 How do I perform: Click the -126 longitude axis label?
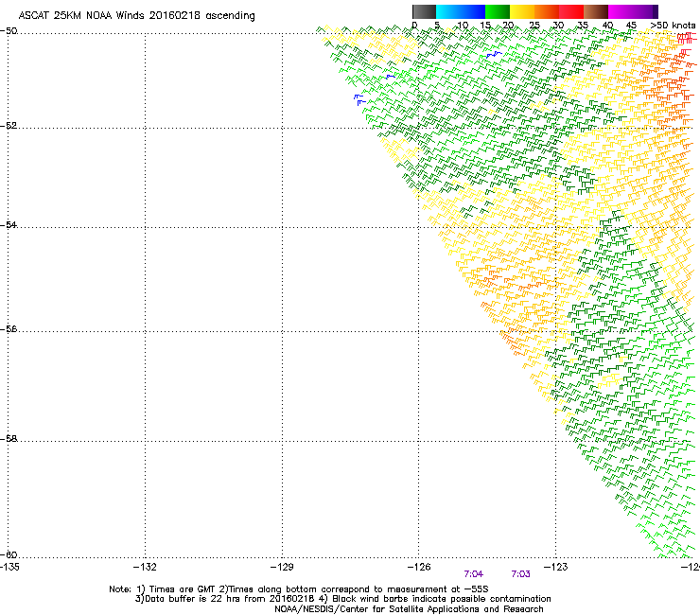pyautogui.click(x=419, y=567)
